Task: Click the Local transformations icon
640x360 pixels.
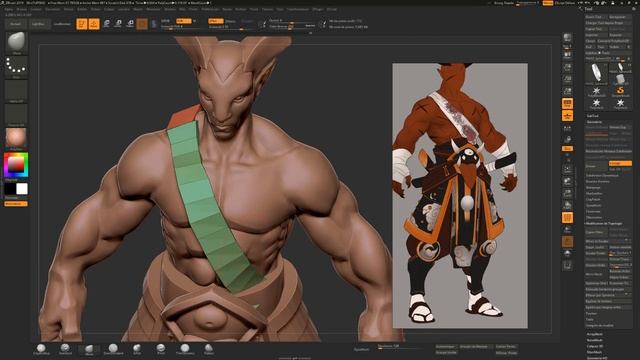Action: pyautogui.click(x=567, y=127)
